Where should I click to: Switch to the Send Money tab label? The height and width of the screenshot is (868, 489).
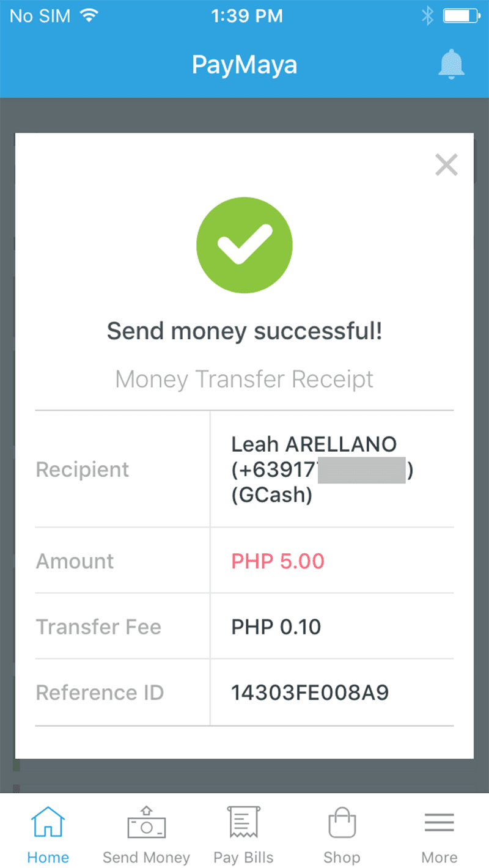click(146, 857)
